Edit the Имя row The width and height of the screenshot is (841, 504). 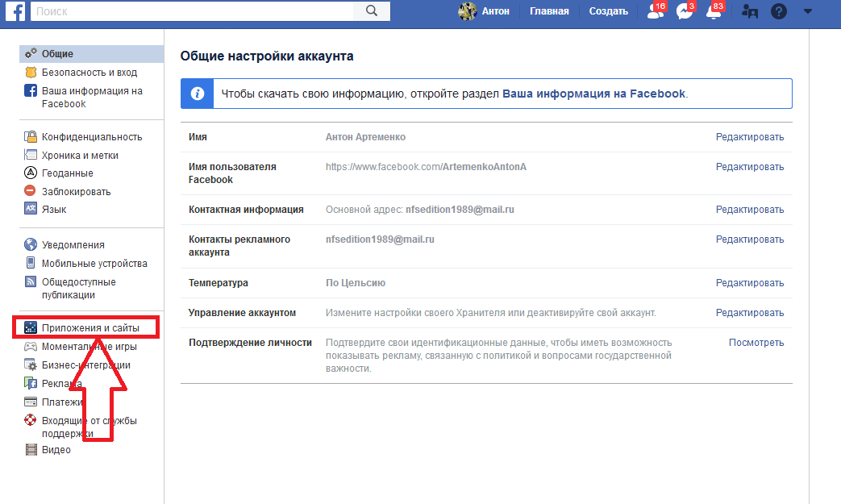coord(749,137)
